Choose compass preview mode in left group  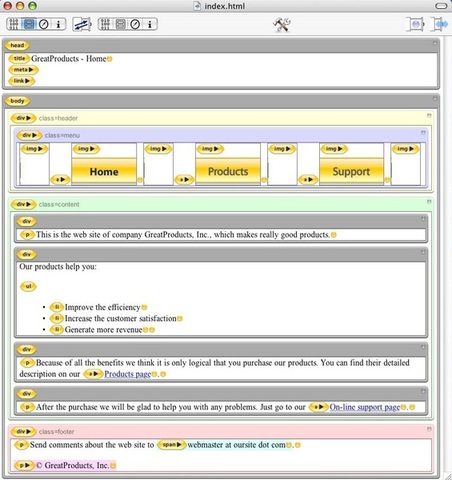[44, 24]
